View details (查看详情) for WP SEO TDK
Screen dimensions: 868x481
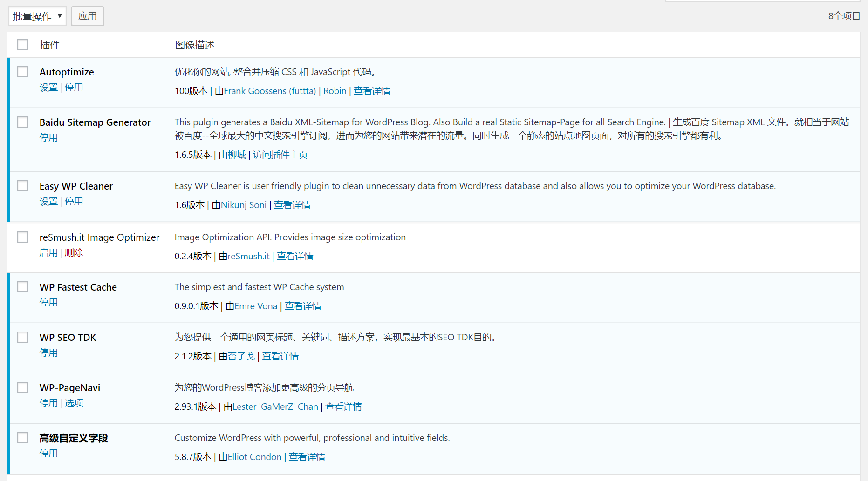280,357
